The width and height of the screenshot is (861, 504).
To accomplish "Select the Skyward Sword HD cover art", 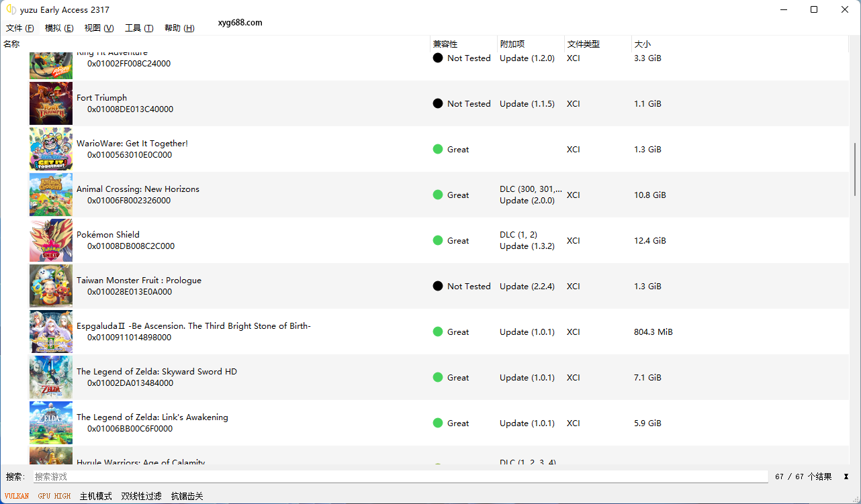I will coord(51,377).
